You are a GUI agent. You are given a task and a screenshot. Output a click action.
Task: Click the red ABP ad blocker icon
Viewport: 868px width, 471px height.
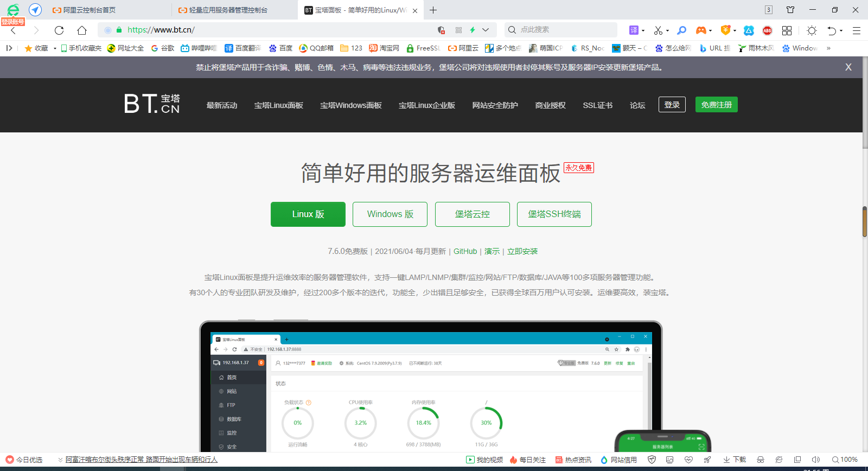pos(767,30)
